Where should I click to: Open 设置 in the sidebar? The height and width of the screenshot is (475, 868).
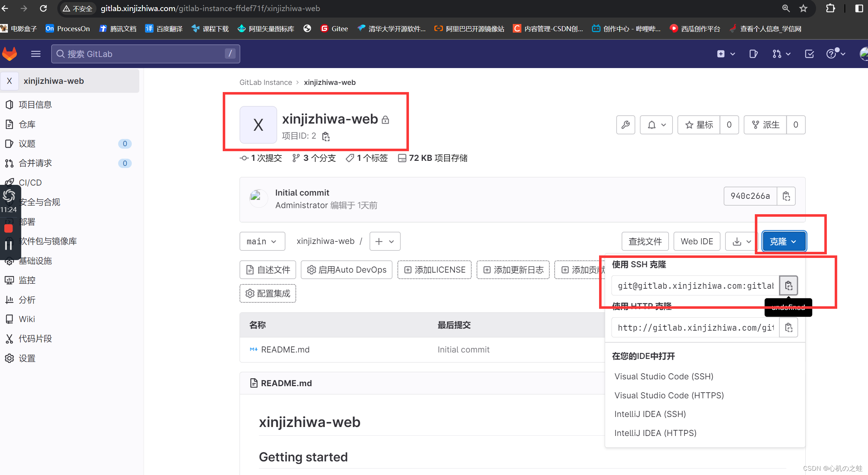27,358
